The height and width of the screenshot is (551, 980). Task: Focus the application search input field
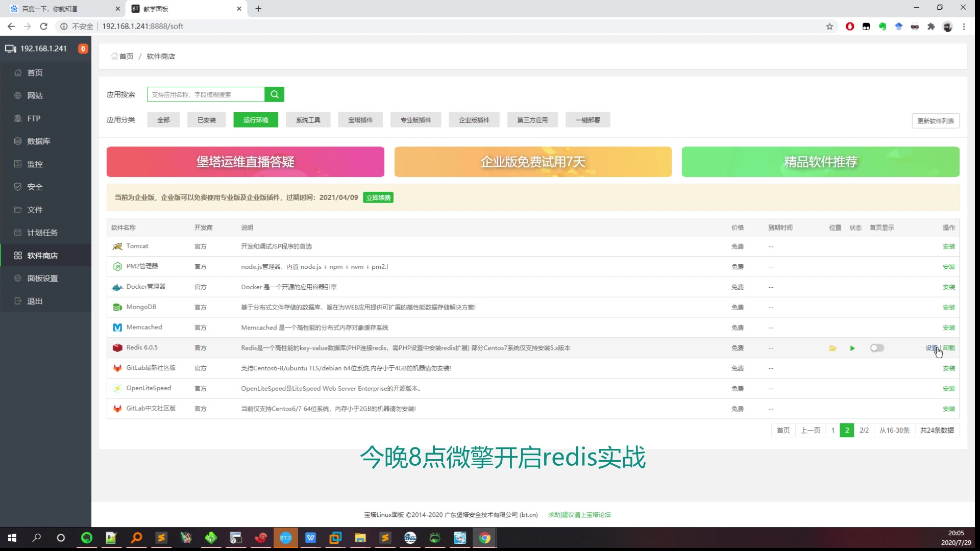tap(206, 94)
